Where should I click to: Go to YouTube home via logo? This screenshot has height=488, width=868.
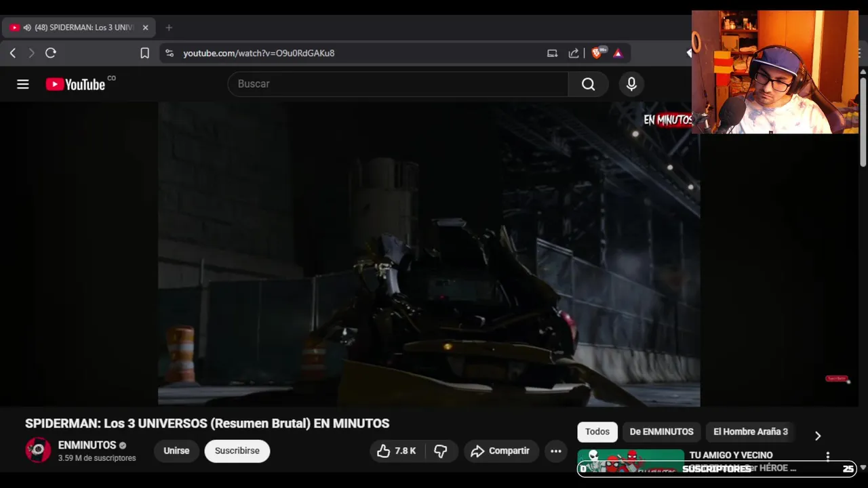click(75, 84)
